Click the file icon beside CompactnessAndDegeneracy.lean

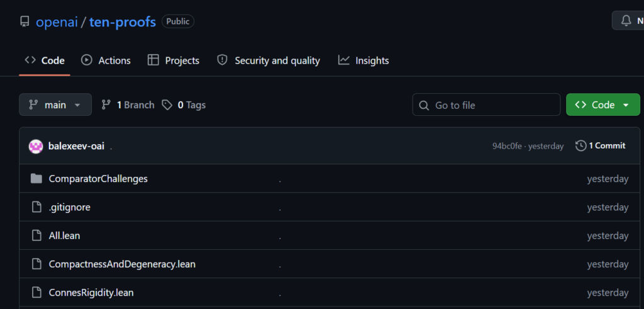(36, 264)
